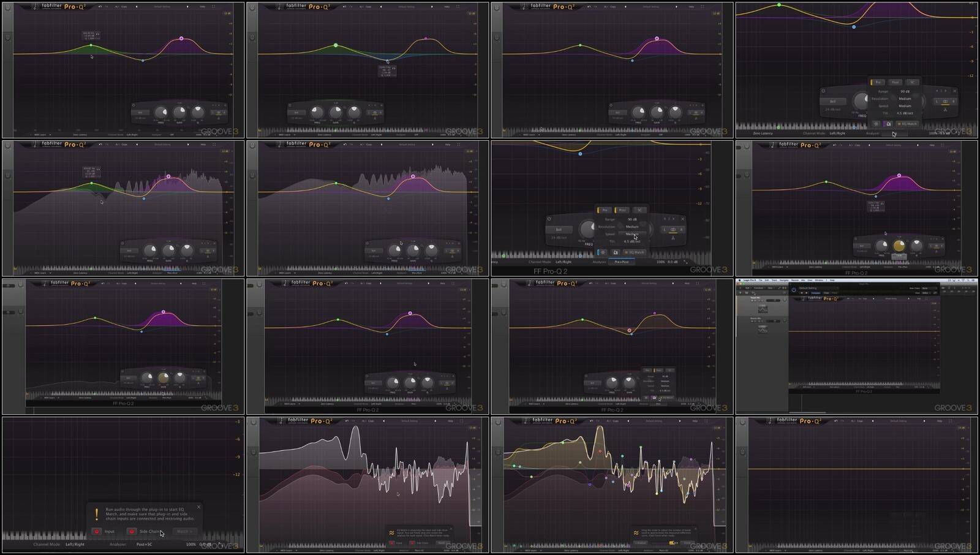Click Copy in flat-yellow-line Pro-Q frame header
The width and height of the screenshot is (980, 555).
pos(860,421)
